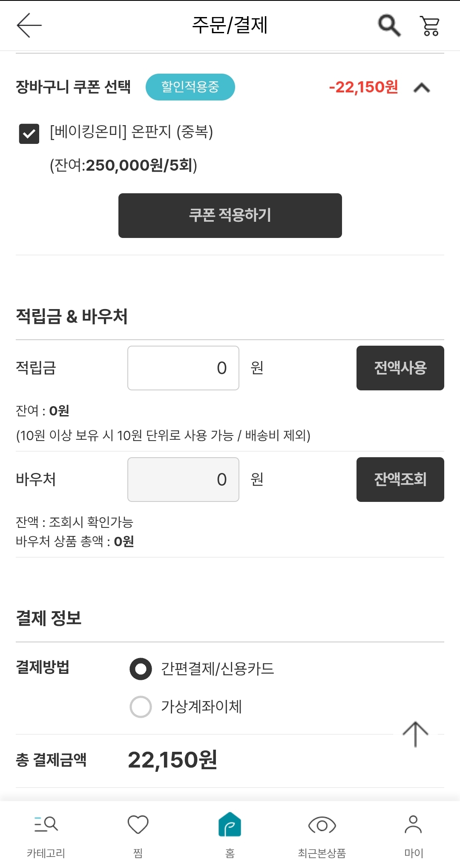Tap the 쿠폰 적용하기 button
460x868 pixels.
[230, 215]
